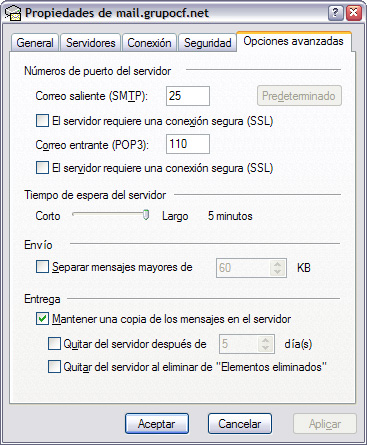Click the mail envelope icon in title bar
Viewport: 367px width, 445px height.
point(13,14)
